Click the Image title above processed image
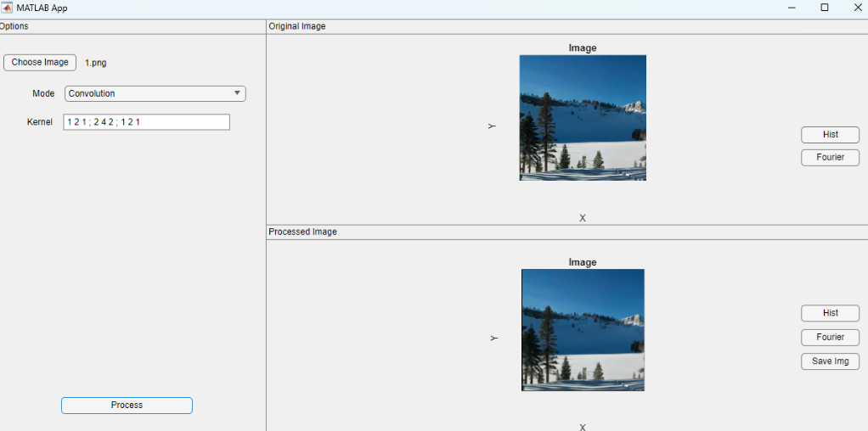This screenshot has width=868, height=431. [x=583, y=262]
